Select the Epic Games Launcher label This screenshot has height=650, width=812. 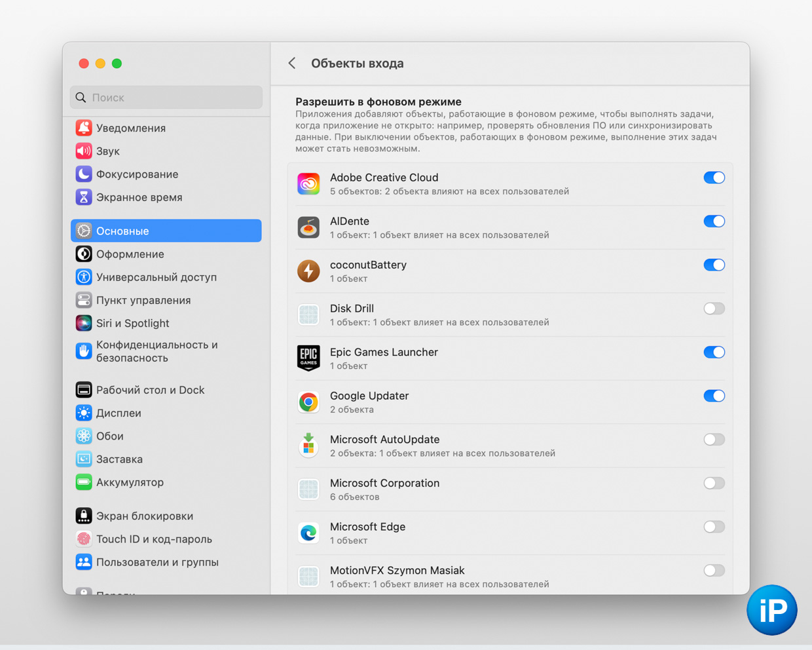384,352
